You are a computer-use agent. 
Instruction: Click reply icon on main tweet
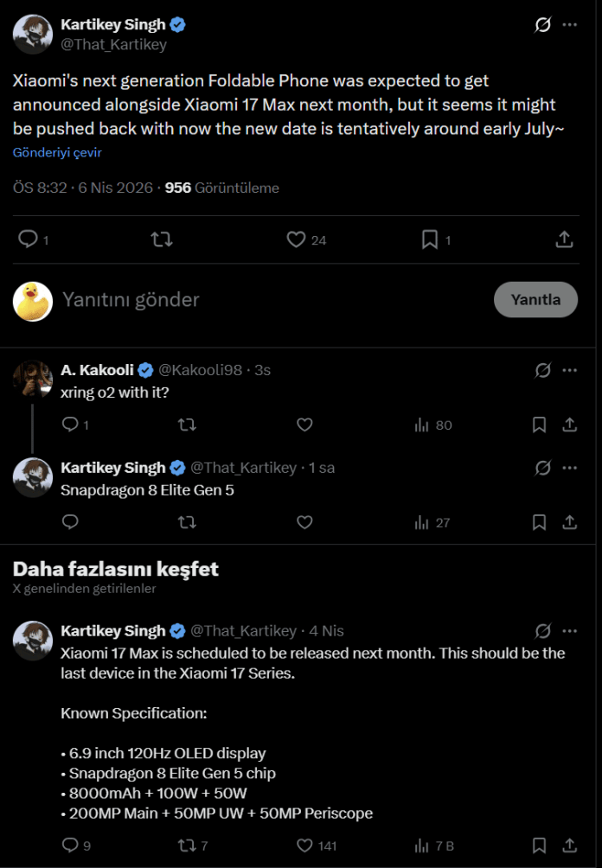[28, 239]
